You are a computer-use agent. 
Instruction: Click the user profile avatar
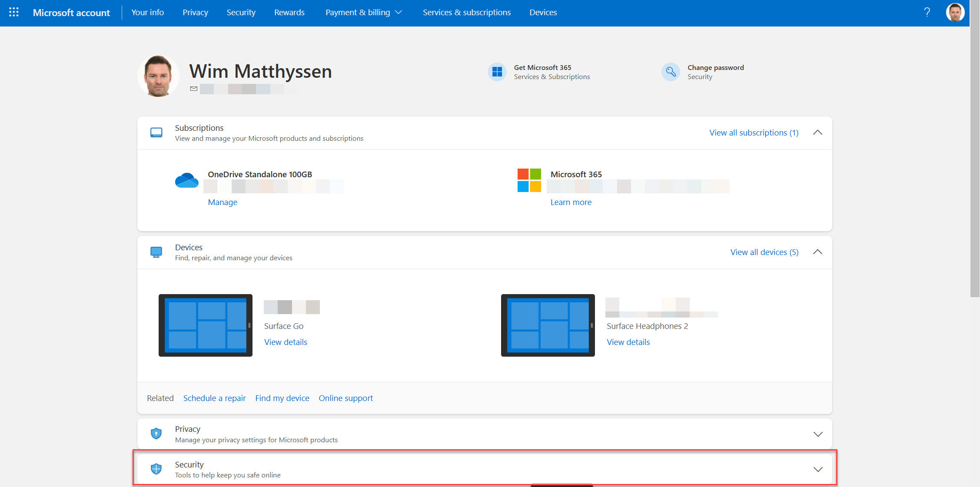[x=955, y=12]
